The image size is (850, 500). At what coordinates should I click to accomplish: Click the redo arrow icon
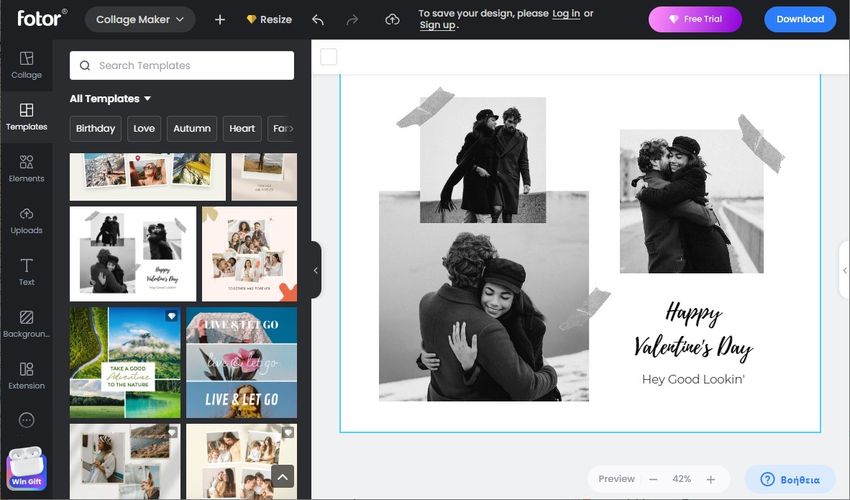[x=354, y=19]
